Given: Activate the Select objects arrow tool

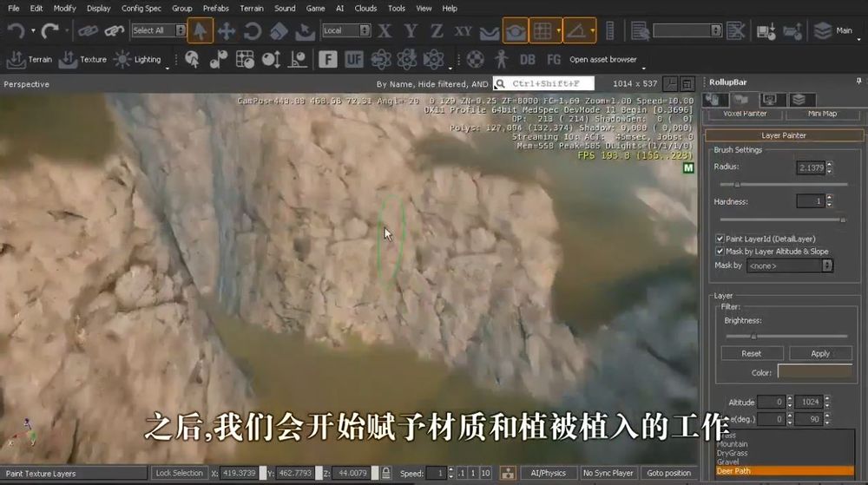Looking at the screenshot, I should pyautogui.click(x=200, y=30).
